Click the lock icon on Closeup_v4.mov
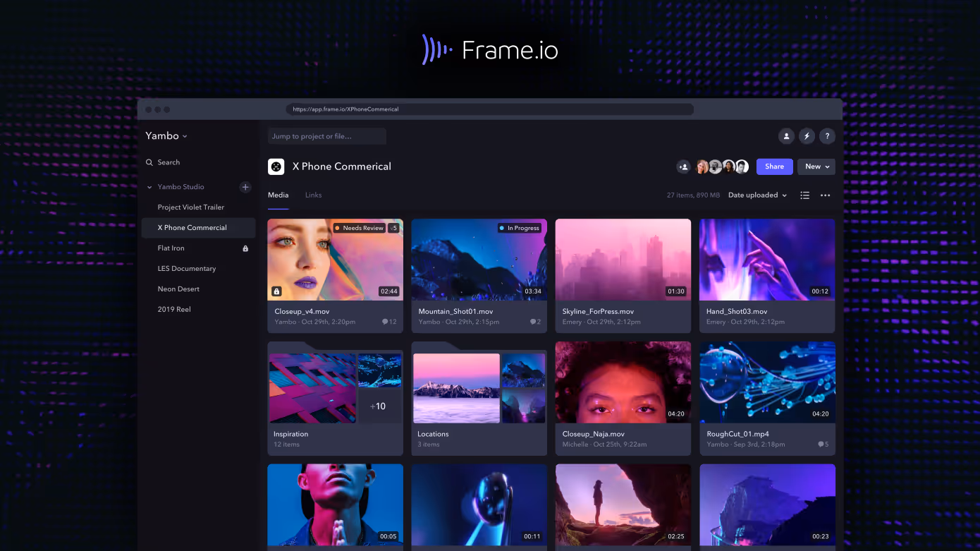The height and width of the screenshot is (551, 980). click(276, 291)
